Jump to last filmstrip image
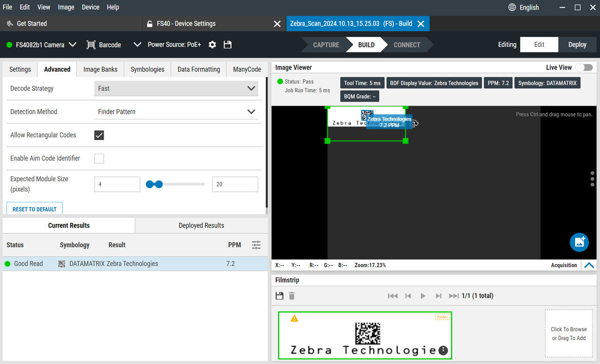The height and width of the screenshot is (364, 600). [x=454, y=296]
